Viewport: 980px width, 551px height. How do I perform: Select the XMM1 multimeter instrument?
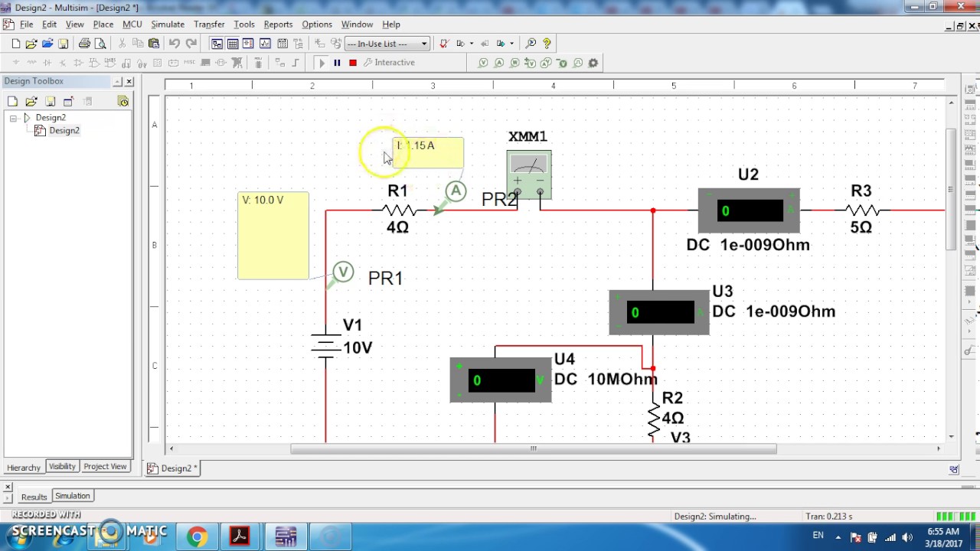point(528,174)
